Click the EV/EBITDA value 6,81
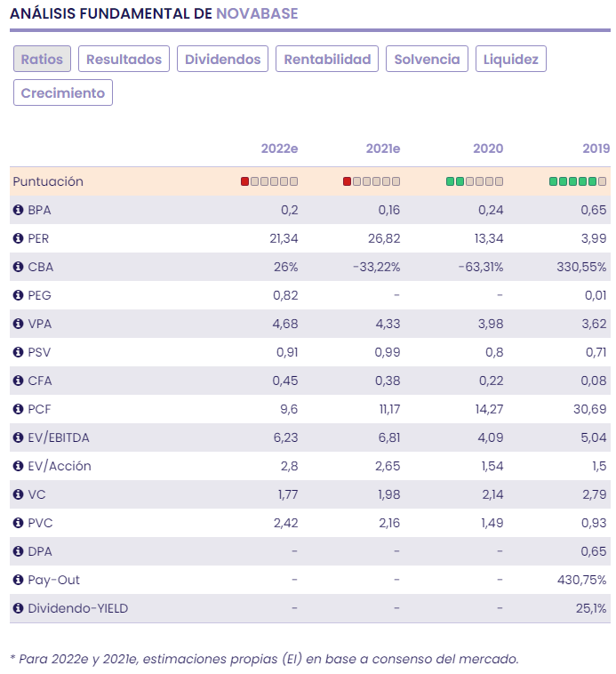 [x=389, y=437]
